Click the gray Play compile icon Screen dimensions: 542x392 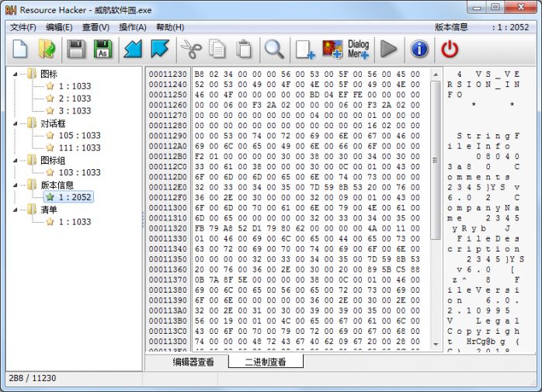click(x=388, y=49)
